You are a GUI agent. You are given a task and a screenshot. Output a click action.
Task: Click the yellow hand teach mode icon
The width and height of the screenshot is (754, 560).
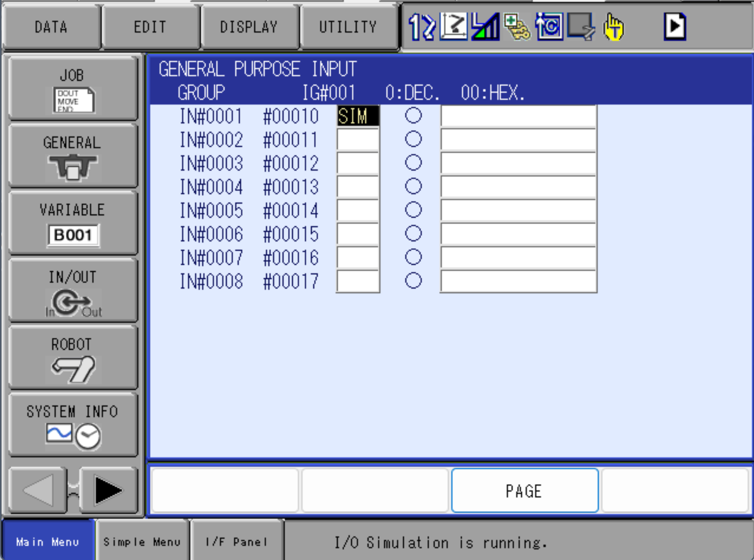coord(613,26)
